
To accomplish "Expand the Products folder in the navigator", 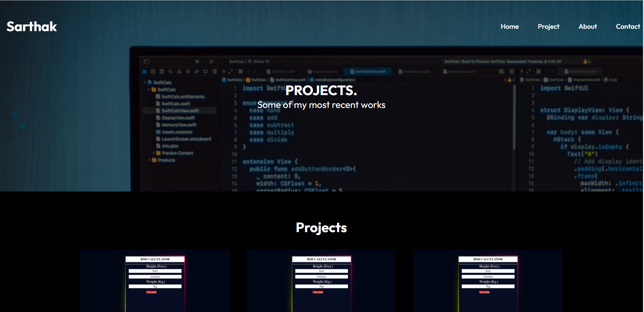I will [149, 160].
